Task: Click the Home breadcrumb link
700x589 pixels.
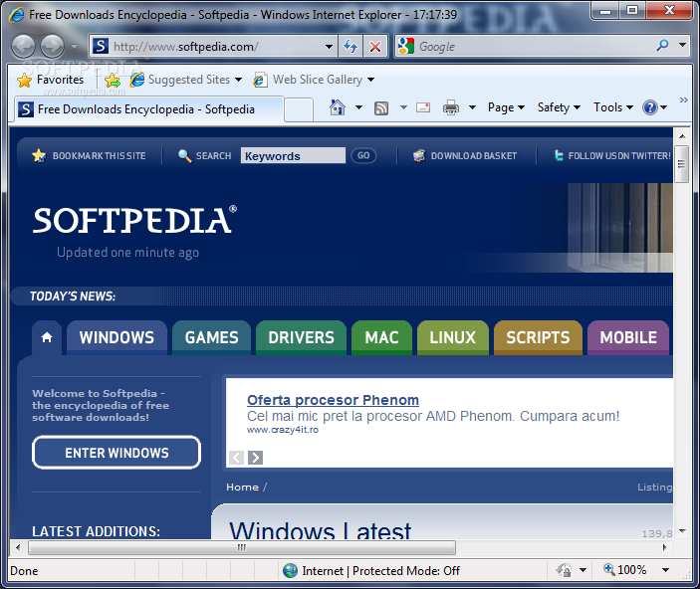Action: point(242,487)
